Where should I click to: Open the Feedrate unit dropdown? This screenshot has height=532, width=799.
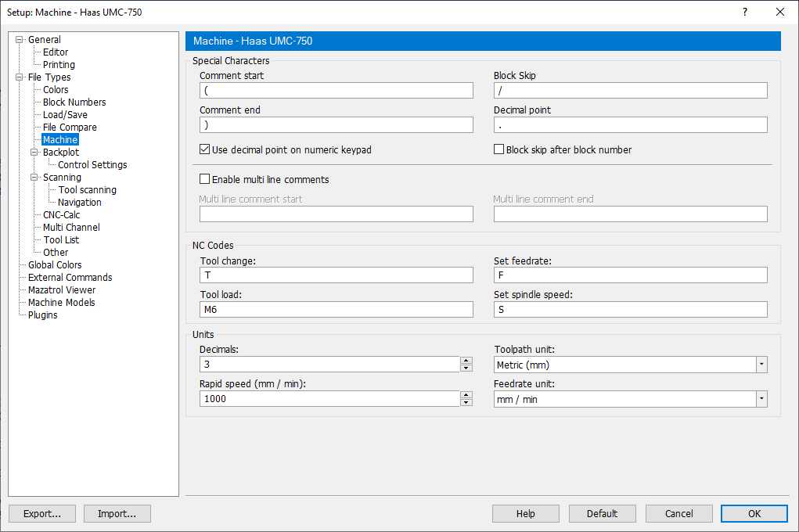point(761,399)
